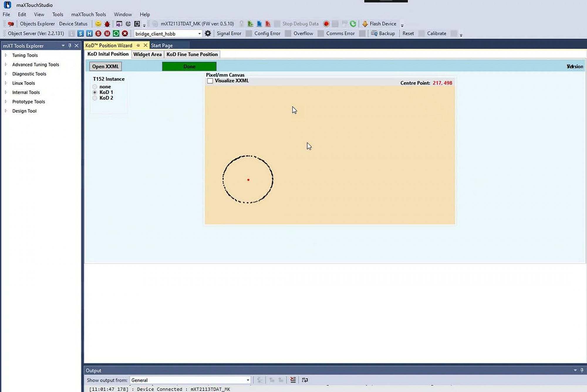Expand the Linux Tools node
Viewport: 587px width, 392px height.
pos(6,83)
